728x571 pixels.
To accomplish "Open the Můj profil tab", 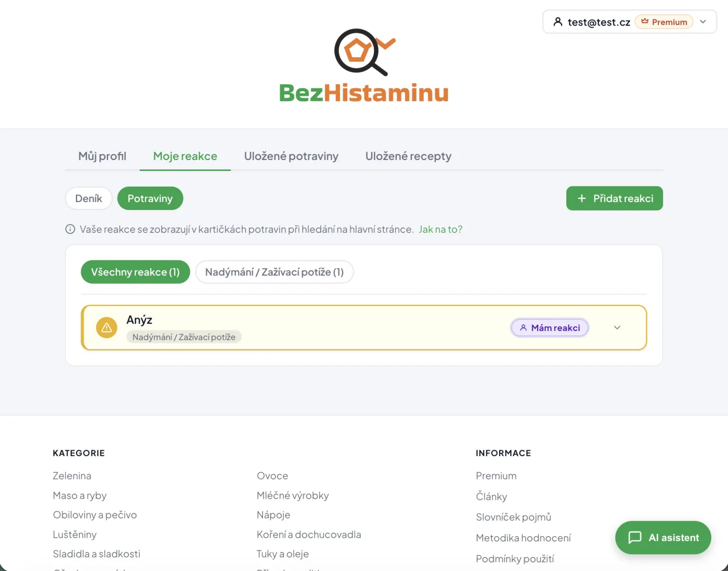I will 102,156.
